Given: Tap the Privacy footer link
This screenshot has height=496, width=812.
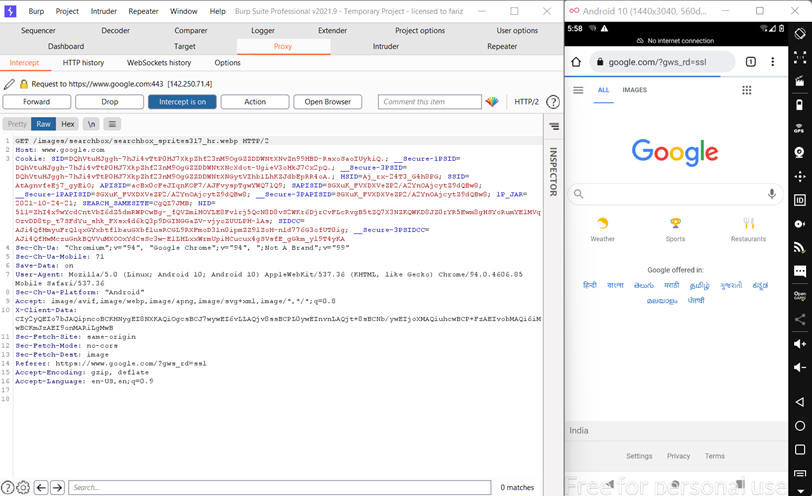Looking at the screenshot, I should 678,456.
